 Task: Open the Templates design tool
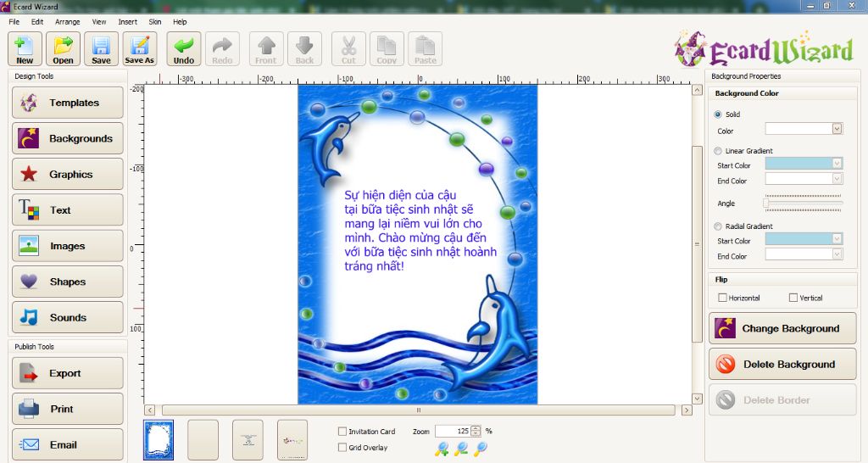68,103
